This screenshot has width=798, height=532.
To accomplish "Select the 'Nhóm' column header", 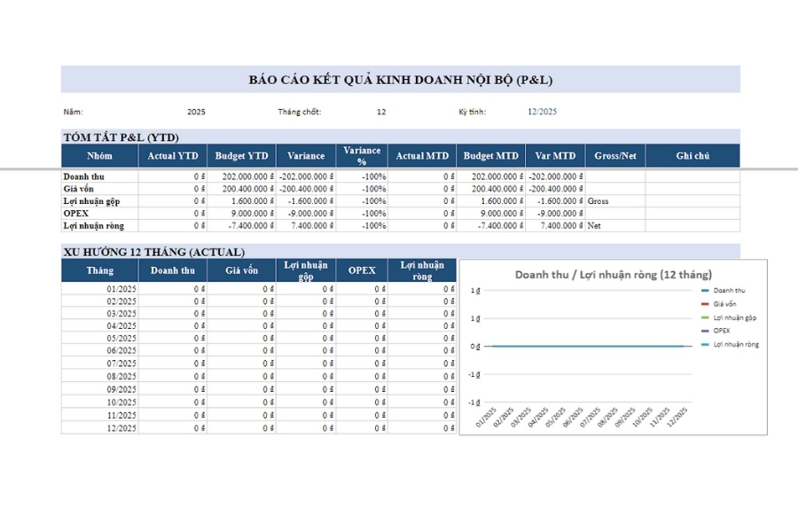I will click(x=99, y=156).
